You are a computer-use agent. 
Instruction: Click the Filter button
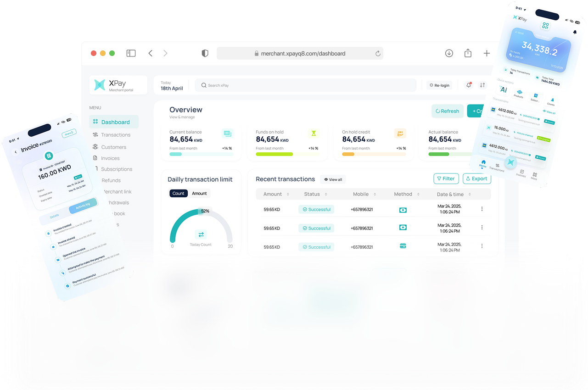coord(446,178)
